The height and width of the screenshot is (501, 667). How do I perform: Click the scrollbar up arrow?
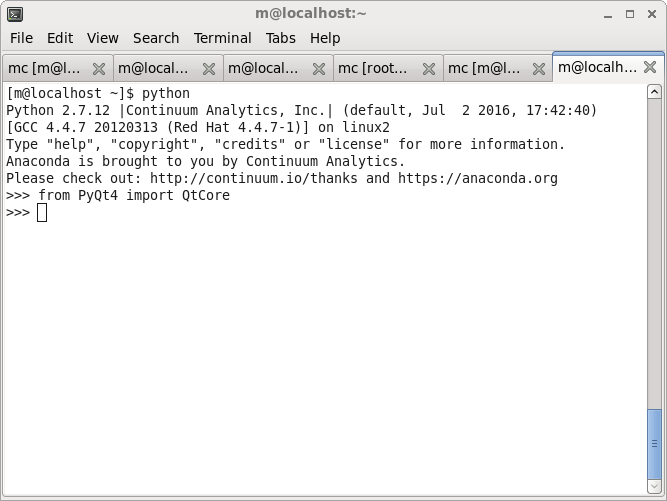[655, 92]
